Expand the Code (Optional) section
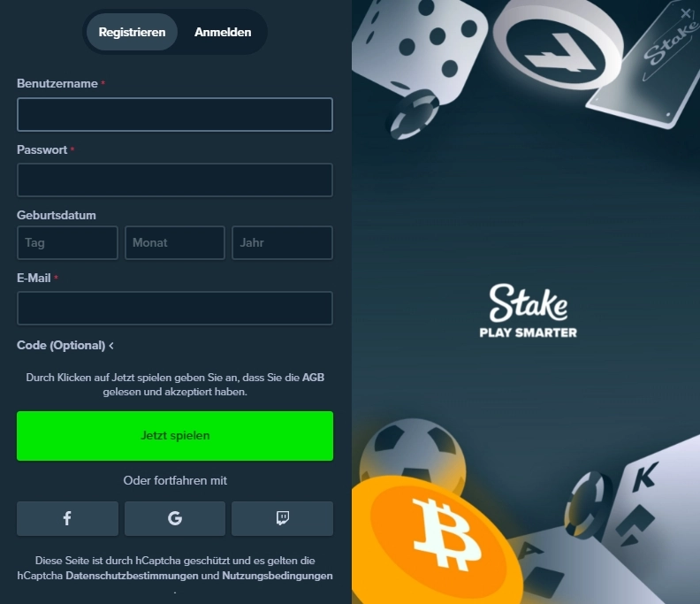The height and width of the screenshot is (604, 700). click(x=65, y=346)
